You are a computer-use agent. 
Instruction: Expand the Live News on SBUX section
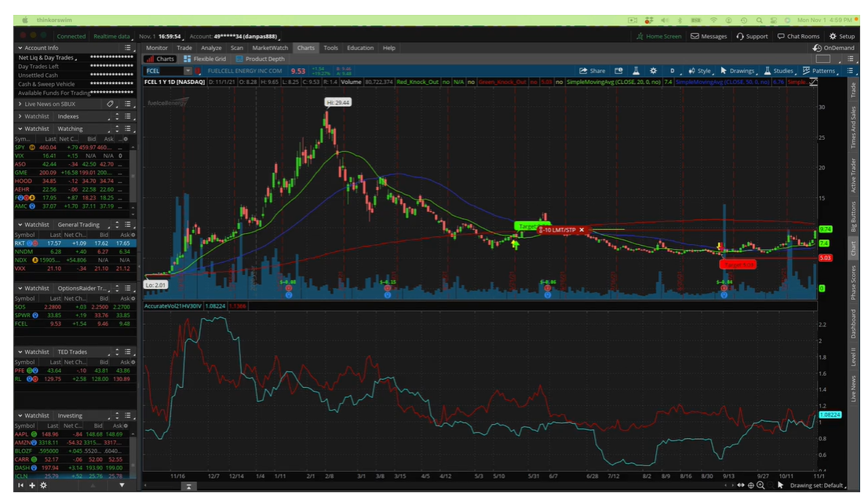point(20,104)
